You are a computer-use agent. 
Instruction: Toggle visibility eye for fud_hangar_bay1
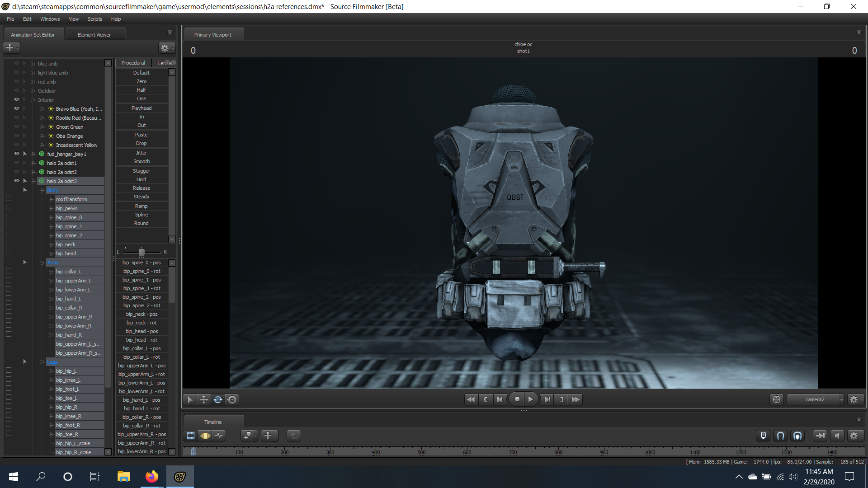tap(17, 154)
